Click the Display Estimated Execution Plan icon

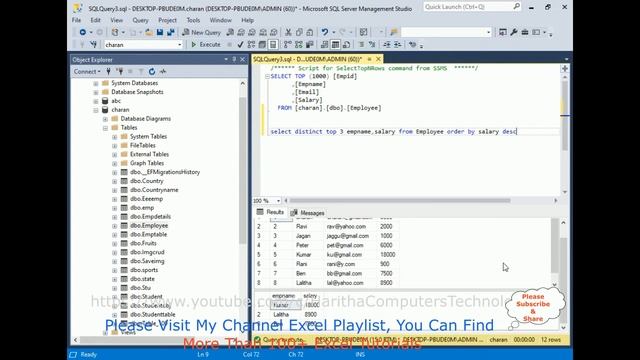251,44
